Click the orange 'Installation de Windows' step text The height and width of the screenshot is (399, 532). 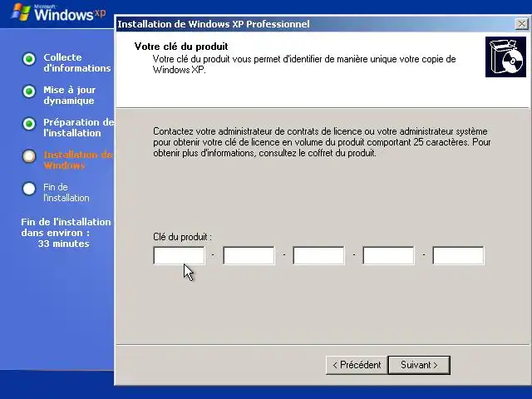(78, 160)
